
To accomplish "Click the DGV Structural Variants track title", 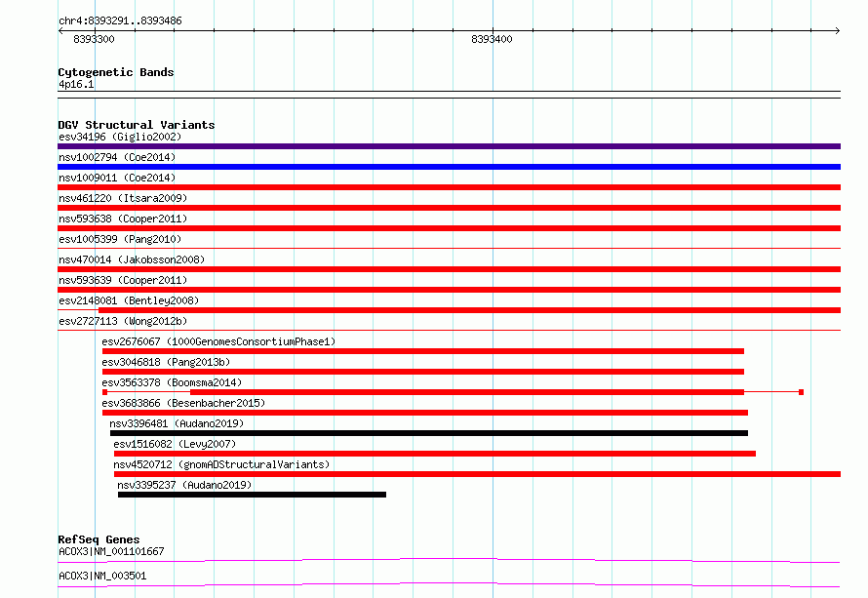I will pos(137,125).
